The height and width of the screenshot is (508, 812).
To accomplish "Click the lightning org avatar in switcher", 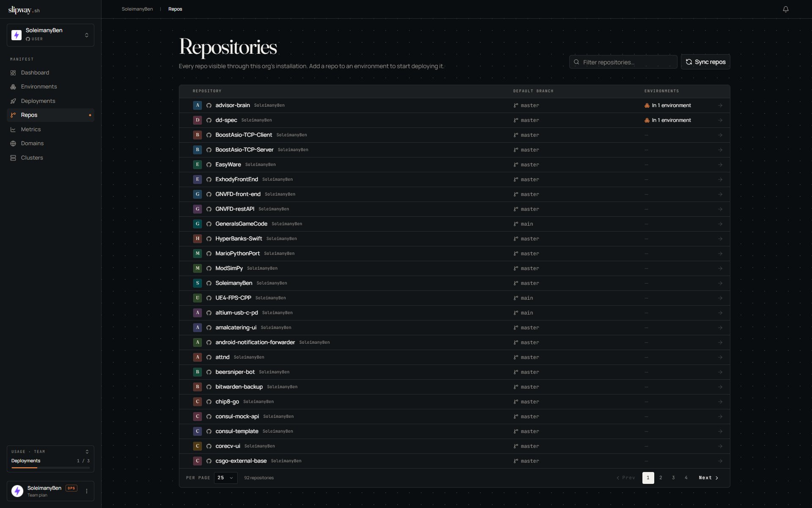I will pyautogui.click(x=16, y=35).
